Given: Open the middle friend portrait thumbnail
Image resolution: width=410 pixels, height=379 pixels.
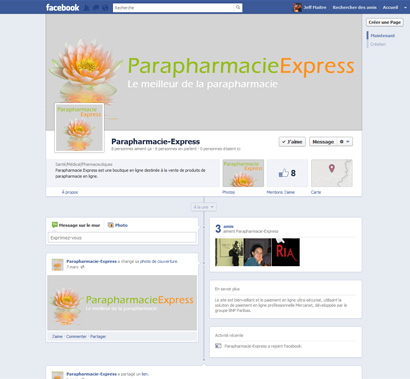Looking at the screenshot, I should click(258, 252).
